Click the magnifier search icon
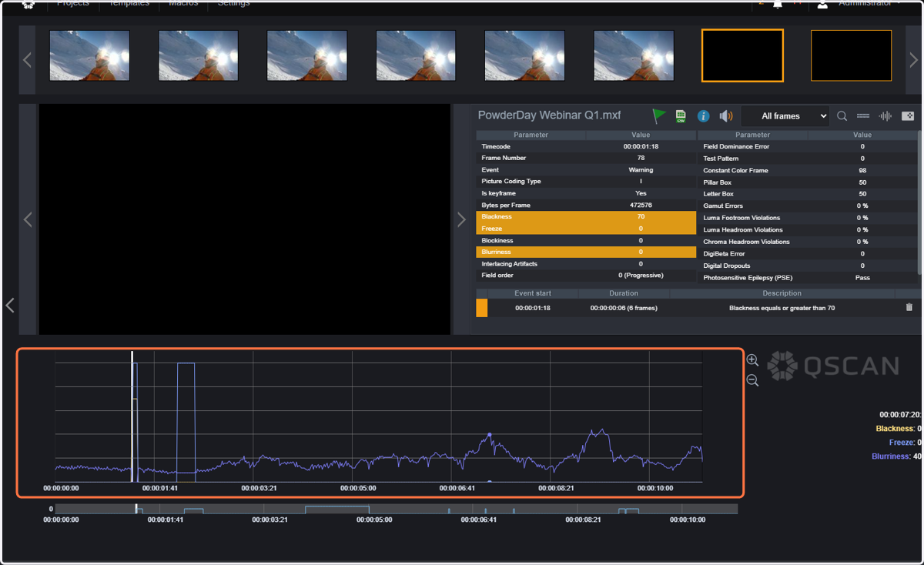924x565 pixels. pyautogui.click(x=842, y=116)
